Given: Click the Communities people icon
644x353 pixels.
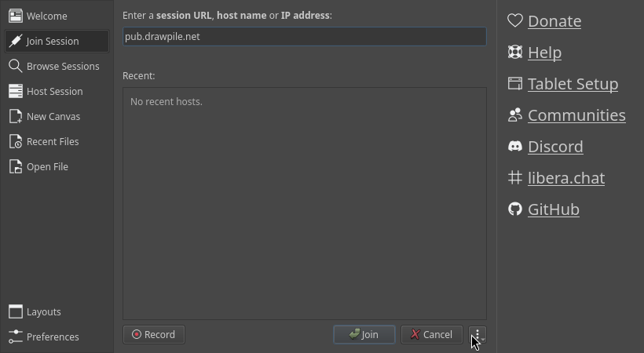Looking at the screenshot, I should pos(515,115).
